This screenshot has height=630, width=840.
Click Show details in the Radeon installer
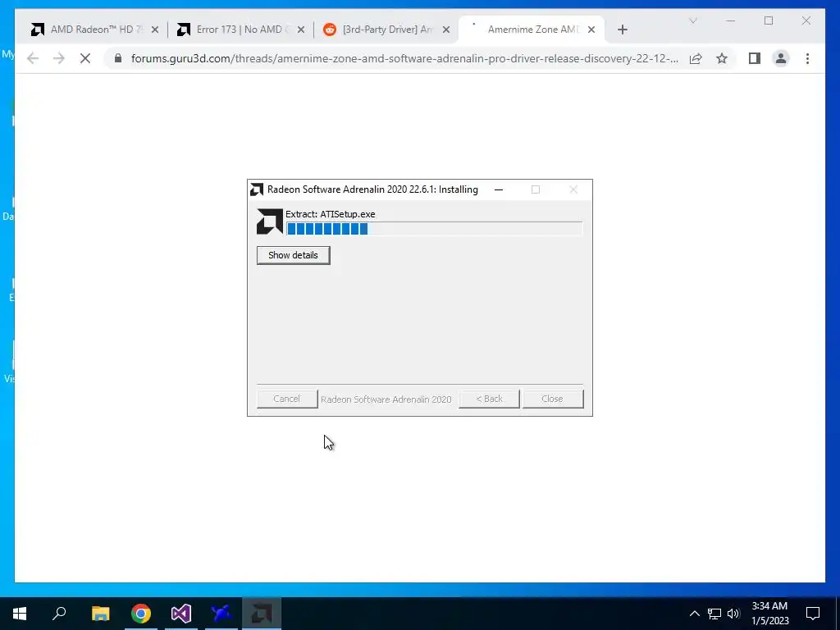tap(293, 255)
